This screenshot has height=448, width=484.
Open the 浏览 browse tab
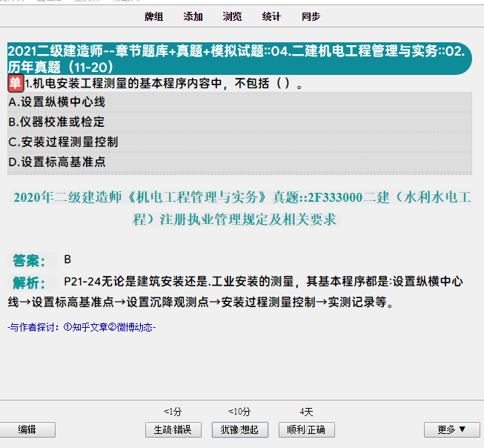tap(232, 16)
